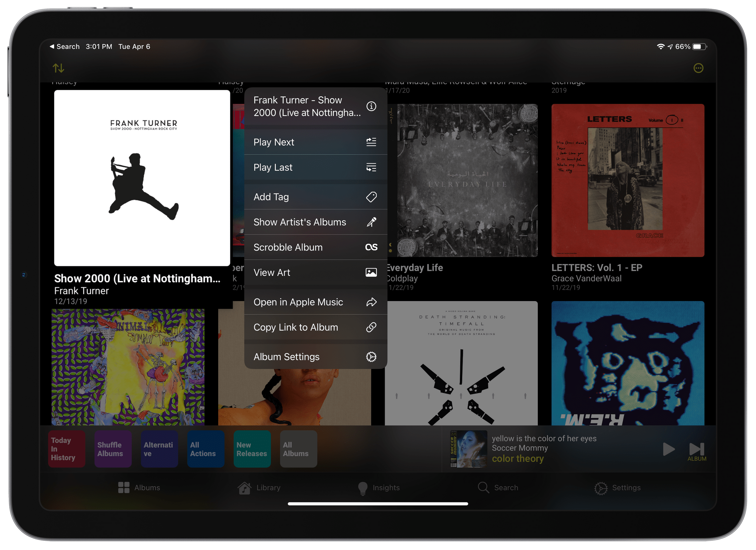Tap the sort arrows icon

[58, 68]
